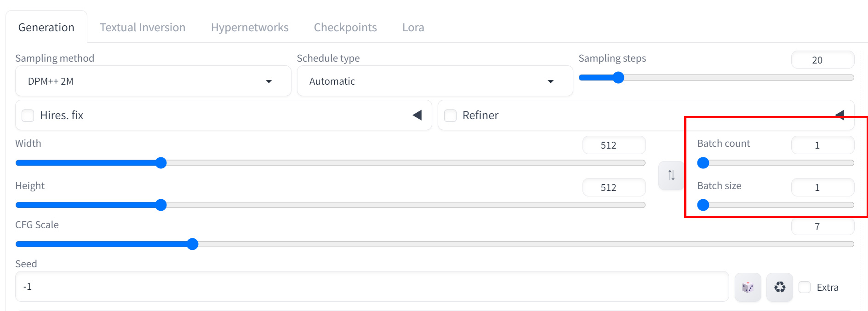Click the swap width and height arrows icon
Viewport: 868px width, 311px height.
point(671,175)
